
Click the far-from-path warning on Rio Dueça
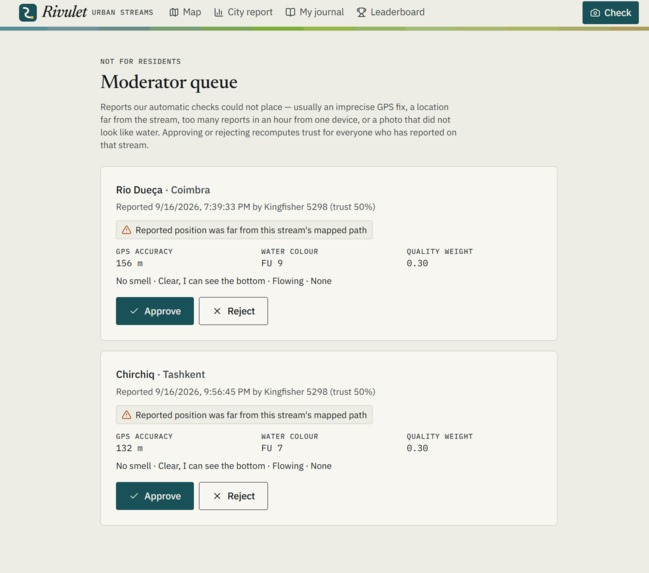point(244,230)
